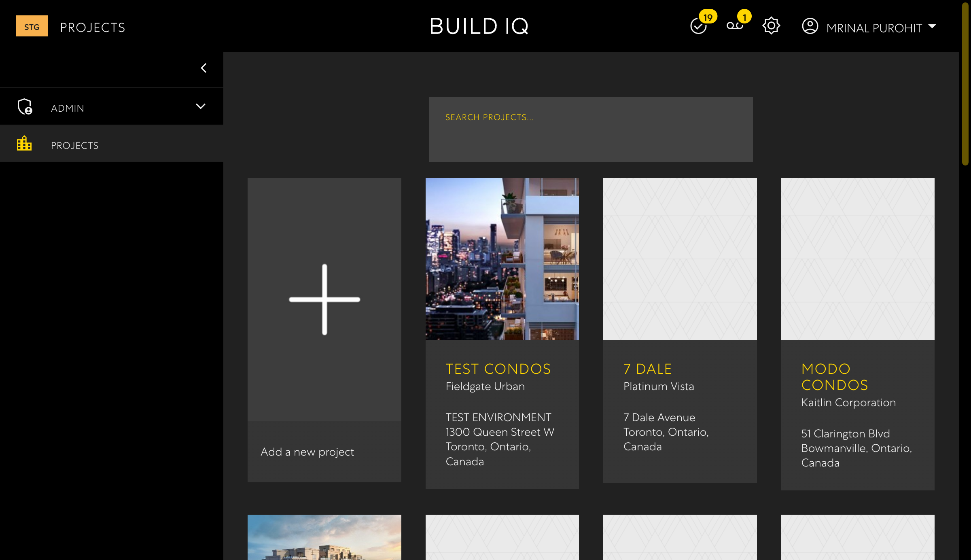Screen dimensions: 971x560
Task: Click the Add a new project label
Action: click(x=307, y=452)
